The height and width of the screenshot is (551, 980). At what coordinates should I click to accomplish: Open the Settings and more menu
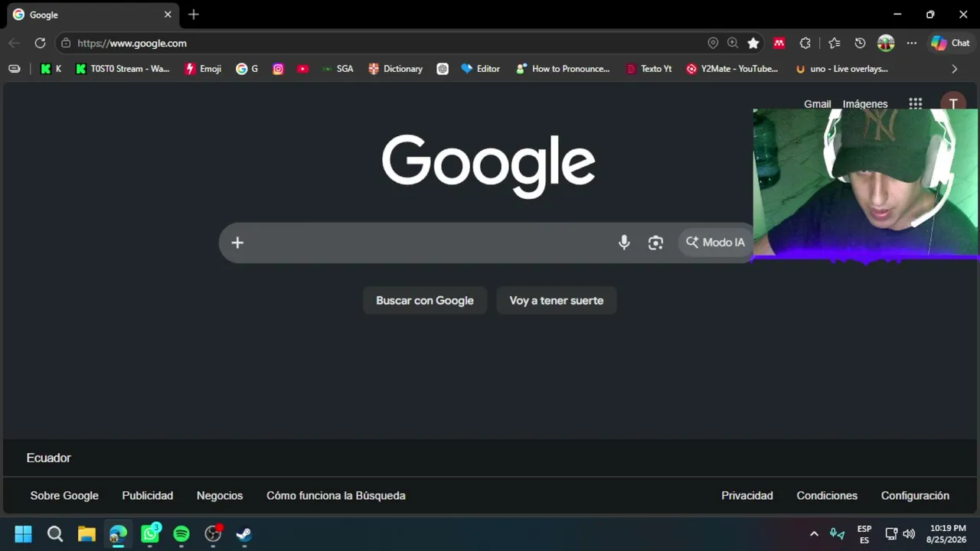912,44
